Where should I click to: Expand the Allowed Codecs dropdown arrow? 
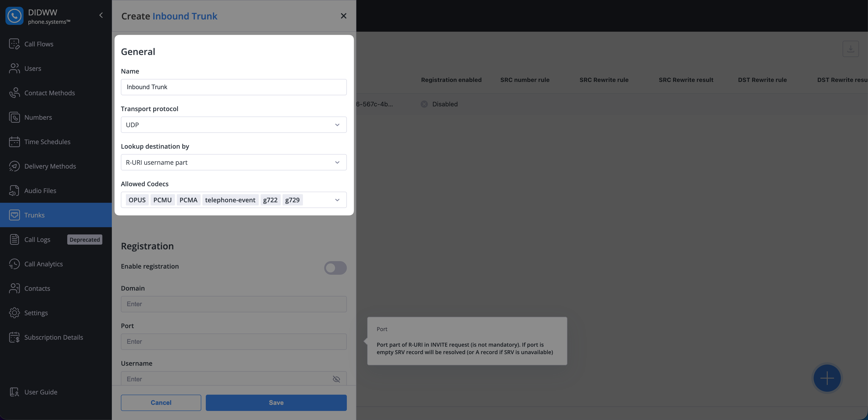point(337,200)
